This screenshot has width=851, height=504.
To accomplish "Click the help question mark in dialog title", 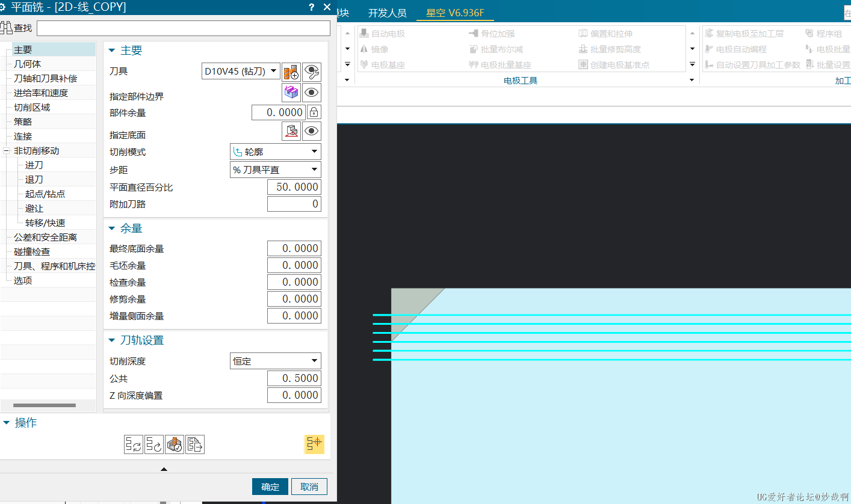I will (311, 7).
